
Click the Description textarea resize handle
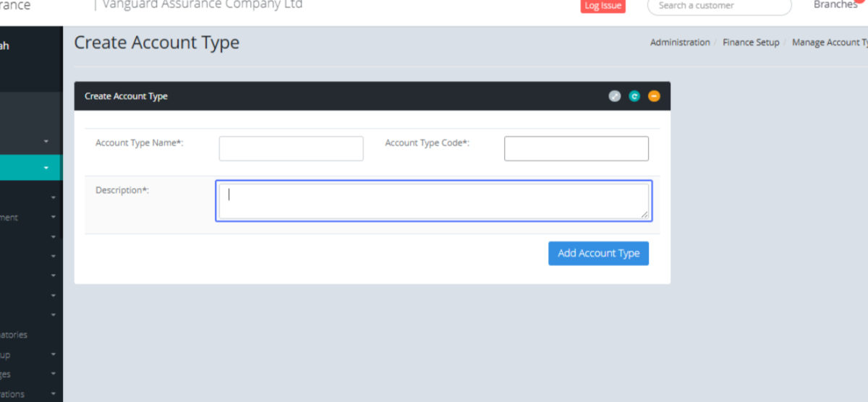[644, 214]
